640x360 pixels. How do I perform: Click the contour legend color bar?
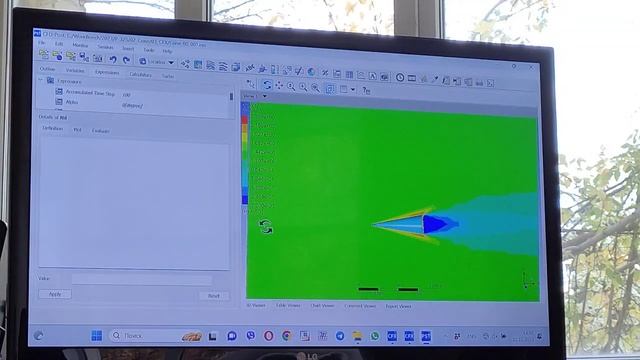pyautogui.click(x=245, y=154)
